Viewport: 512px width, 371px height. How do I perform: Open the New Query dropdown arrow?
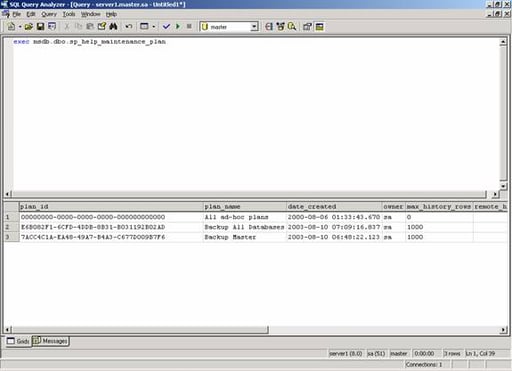click(20, 27)
